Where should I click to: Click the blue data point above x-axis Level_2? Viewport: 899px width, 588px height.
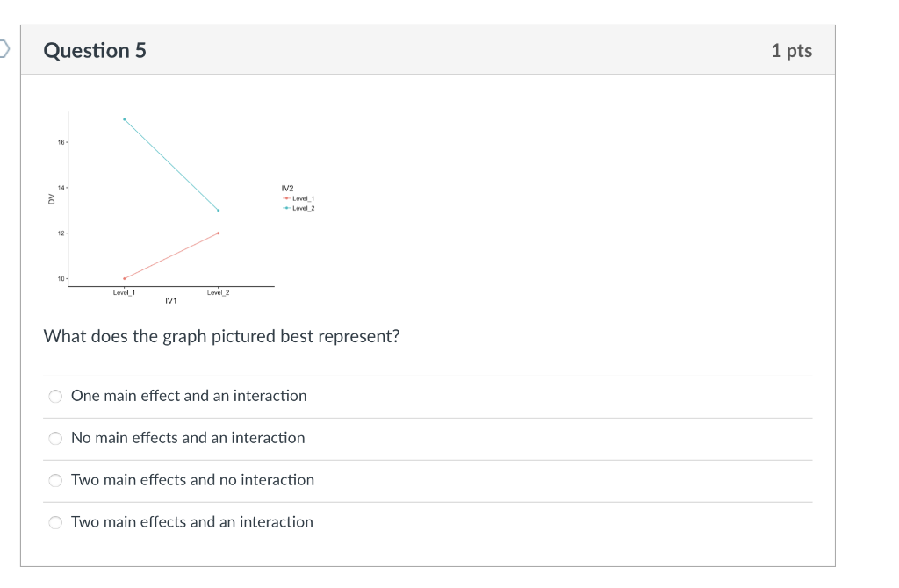218,211
